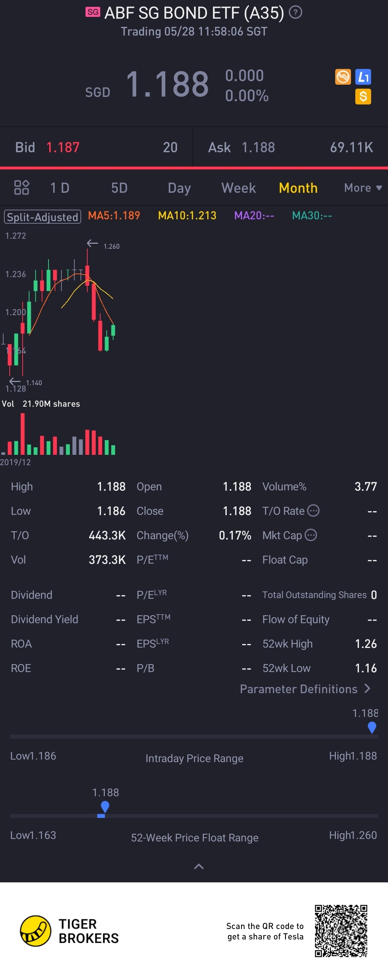
Task: Open the chart layout grid icon
Action: point(21,187)
